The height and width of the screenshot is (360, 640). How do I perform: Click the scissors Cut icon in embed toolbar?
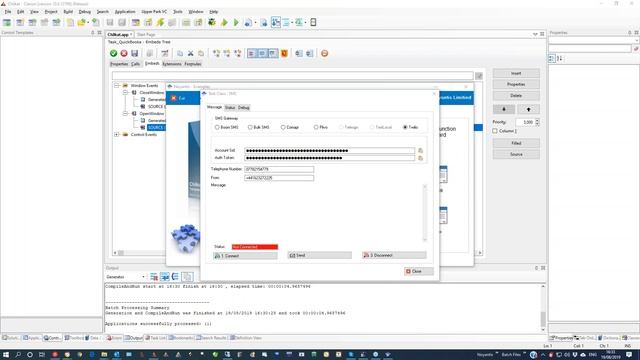coord(191,53)
